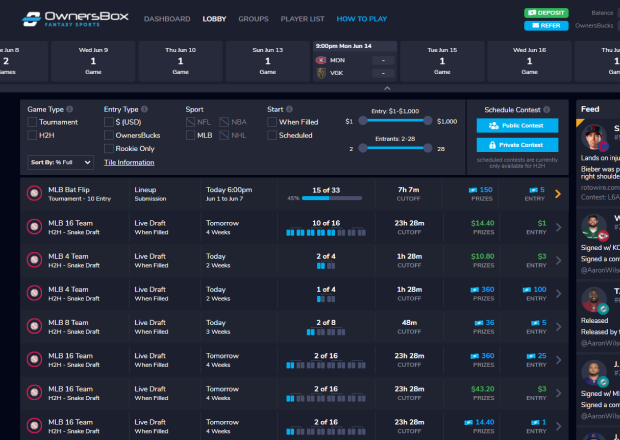Viewport: 620px width, 440px height.
Task: Click OwnersBucks ticket icon beside 150 prizes
Action: coord(473,190)
